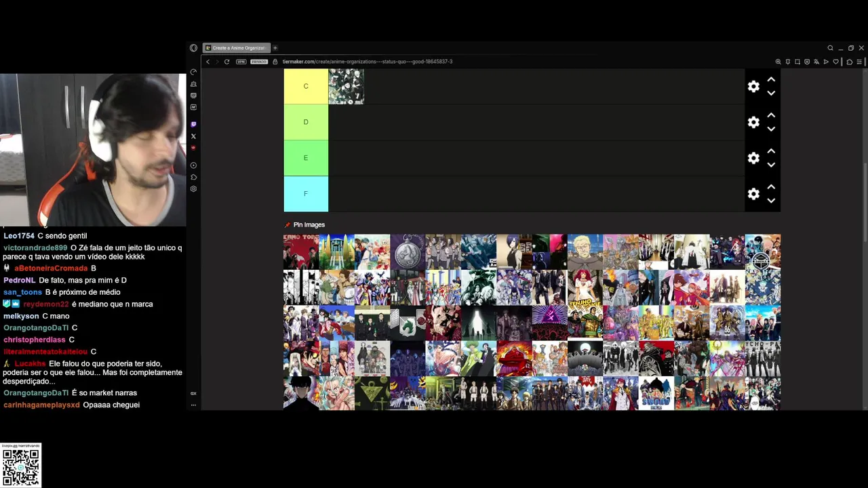
Task: Select the image placed in tier C
Action: click(x=347, y=86)
